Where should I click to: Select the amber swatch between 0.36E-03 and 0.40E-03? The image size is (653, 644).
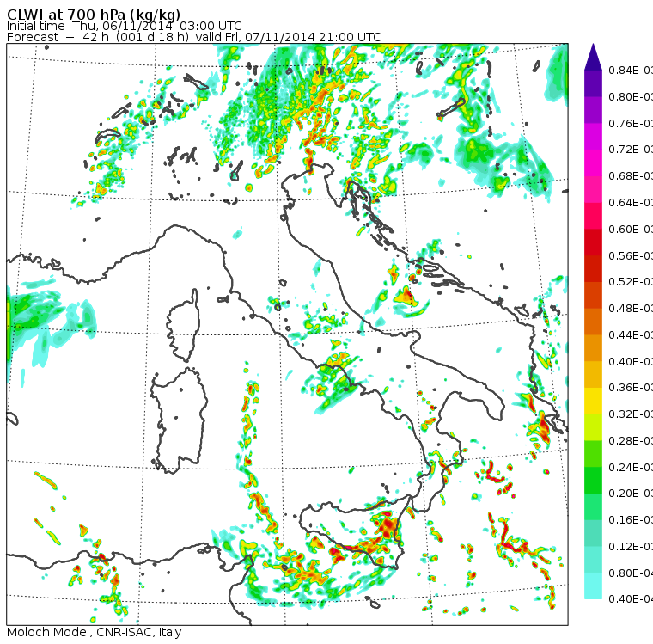pyautogui.click(x=593, y=374)
